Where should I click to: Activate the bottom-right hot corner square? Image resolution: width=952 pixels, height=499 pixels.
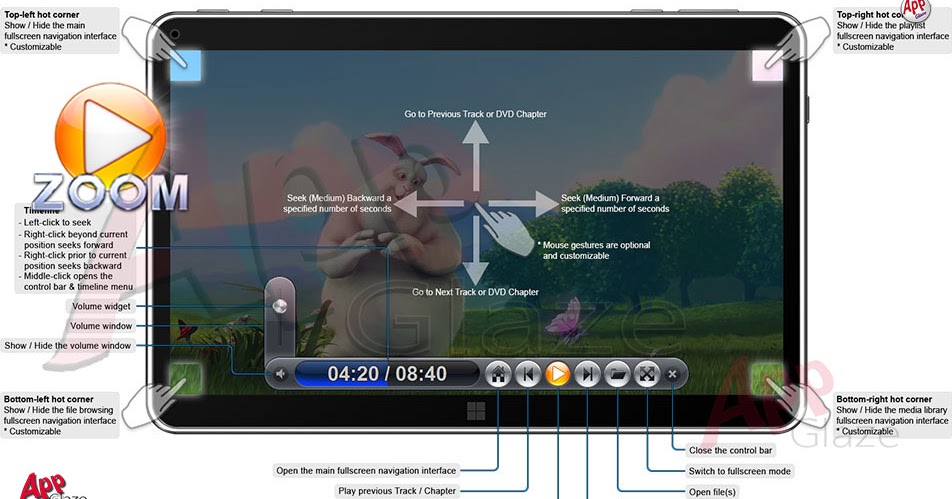coord(767,379)
